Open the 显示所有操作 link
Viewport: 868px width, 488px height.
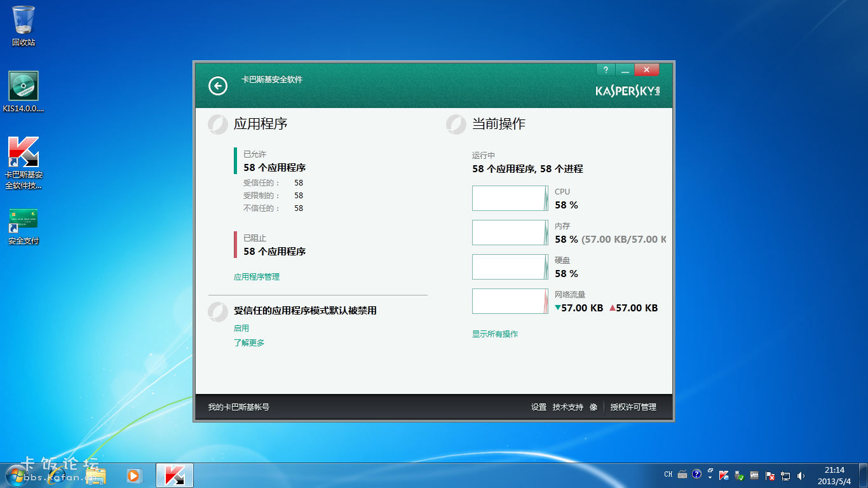pyautogui.click(x=495, y=334)
